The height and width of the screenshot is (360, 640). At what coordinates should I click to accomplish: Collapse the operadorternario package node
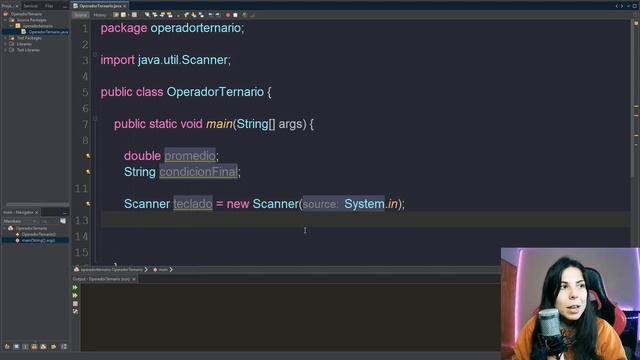(x=11, y=26)
